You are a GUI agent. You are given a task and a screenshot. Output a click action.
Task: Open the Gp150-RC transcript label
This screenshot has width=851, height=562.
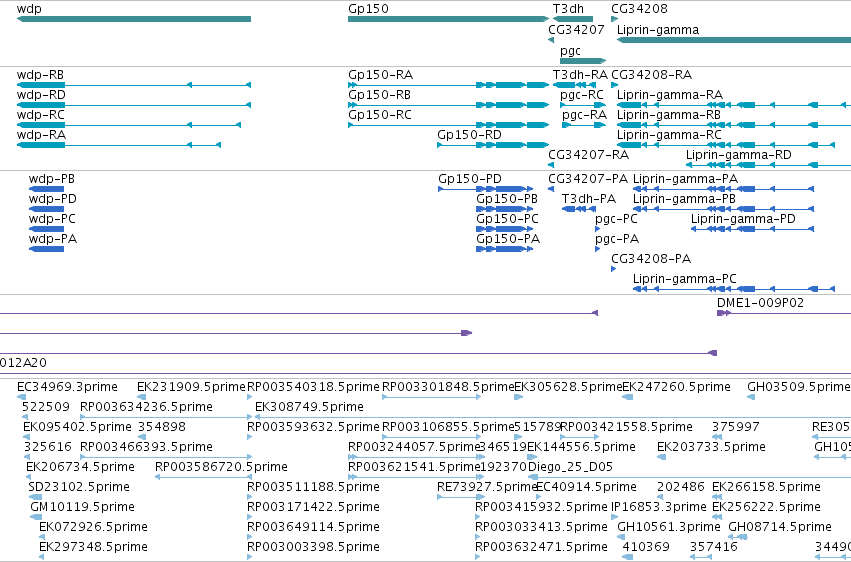click(380, 116)
